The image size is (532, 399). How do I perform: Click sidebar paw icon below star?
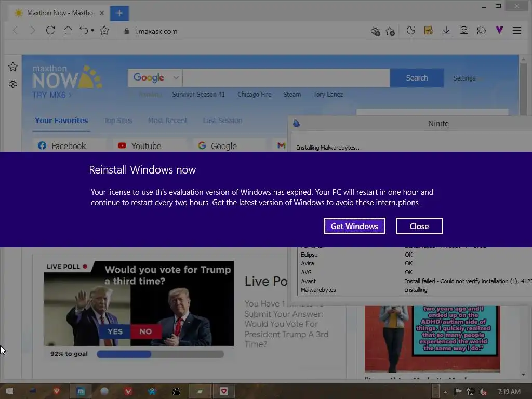(x=13, y=84)
